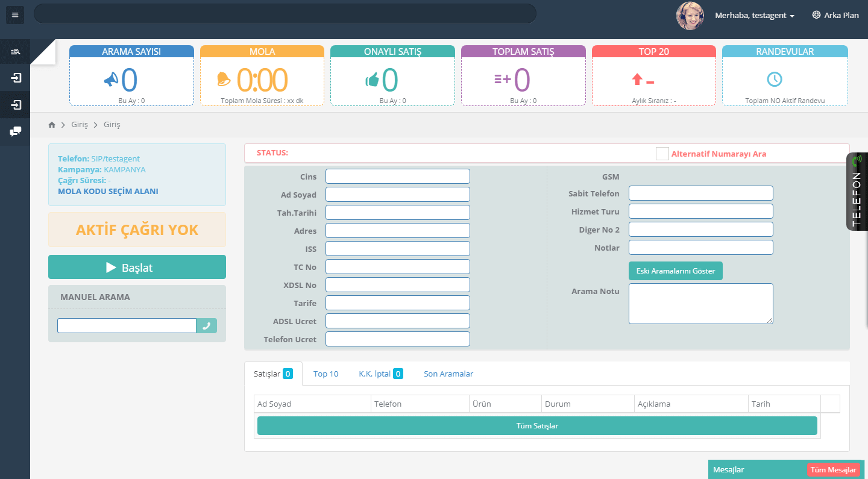Enable Alternatif Numarayı Ara checkbox
868x479 pixels.
click(x=662, y=154)
